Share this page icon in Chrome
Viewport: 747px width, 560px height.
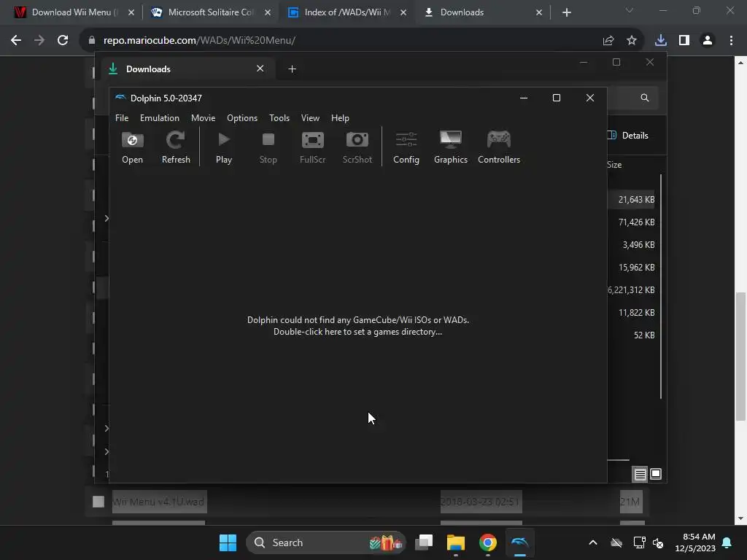(608, 41)
